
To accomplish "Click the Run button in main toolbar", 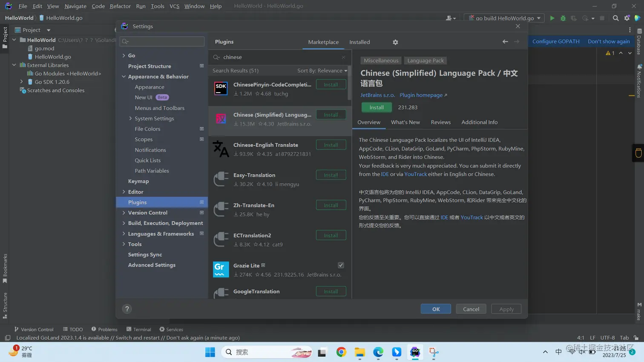I will [552, 18].
